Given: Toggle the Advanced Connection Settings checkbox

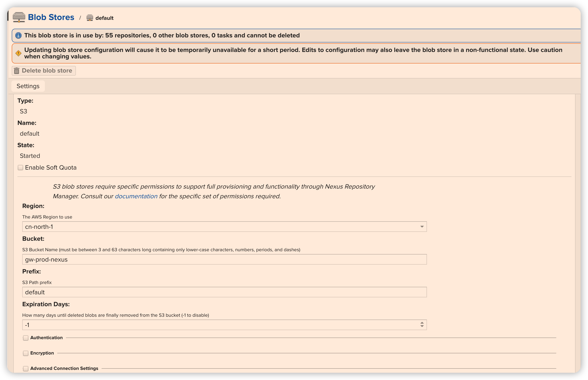Looking at the screenshot, I should (26, 368).
